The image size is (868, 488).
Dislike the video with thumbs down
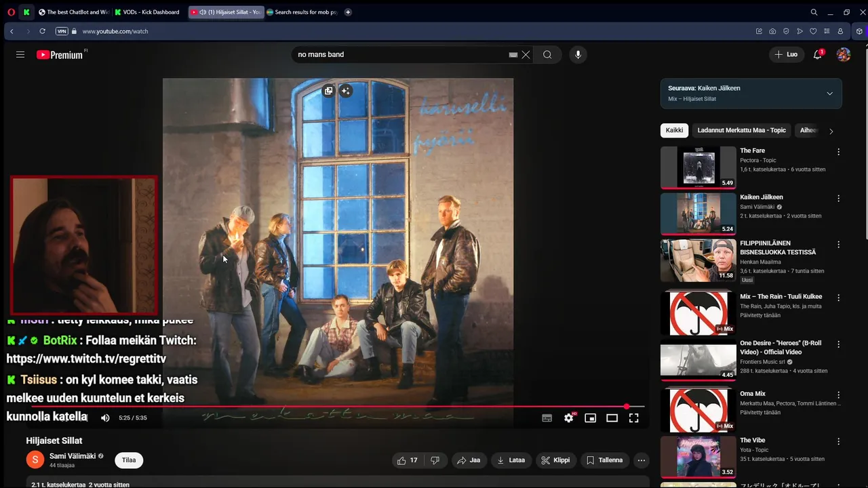tap(435, 460)
